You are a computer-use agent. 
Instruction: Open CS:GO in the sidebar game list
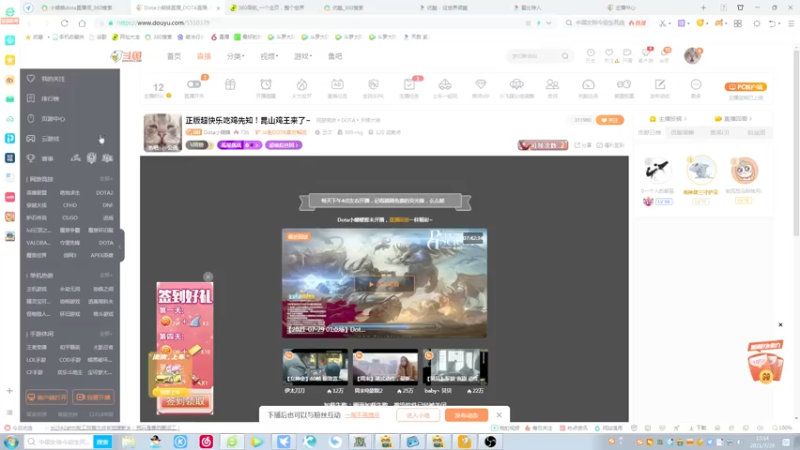tap(70, 218)
